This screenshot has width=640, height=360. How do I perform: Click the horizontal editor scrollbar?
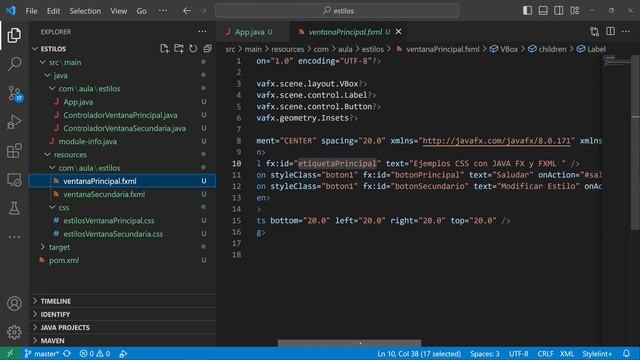(x=349, y=343)
